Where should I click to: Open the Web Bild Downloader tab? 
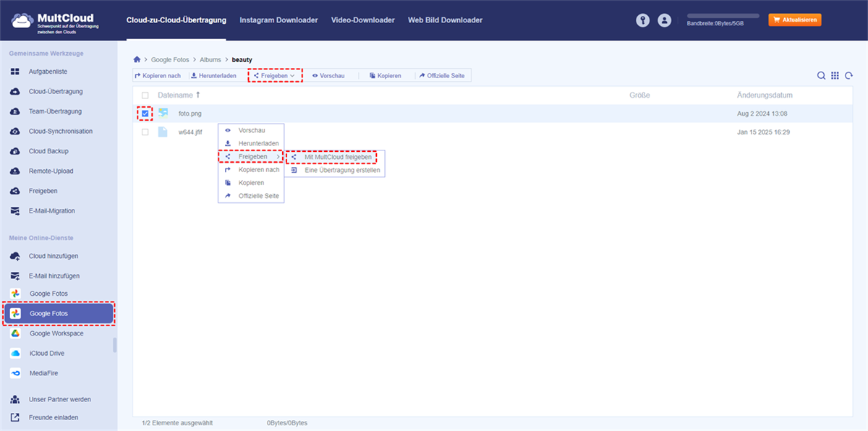click(445, 20)
